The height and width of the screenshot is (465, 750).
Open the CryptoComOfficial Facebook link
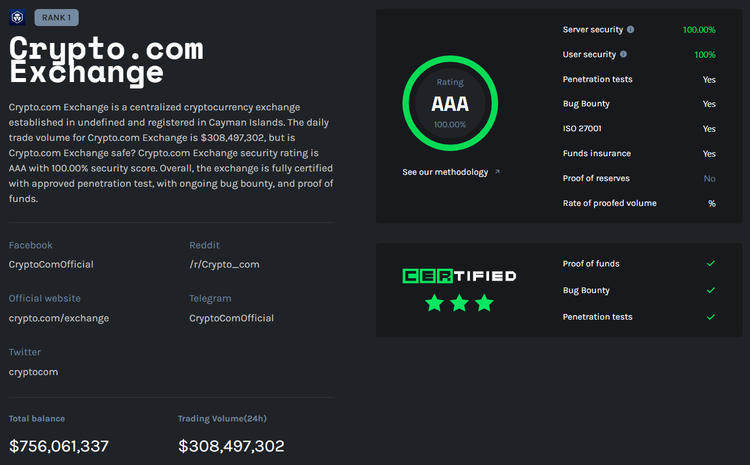pyautogui.click(x=51, y=264)
